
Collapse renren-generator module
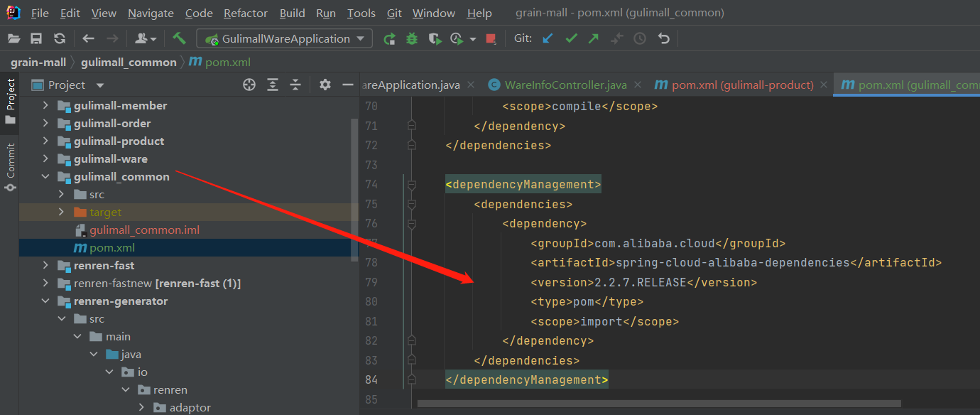45,301
